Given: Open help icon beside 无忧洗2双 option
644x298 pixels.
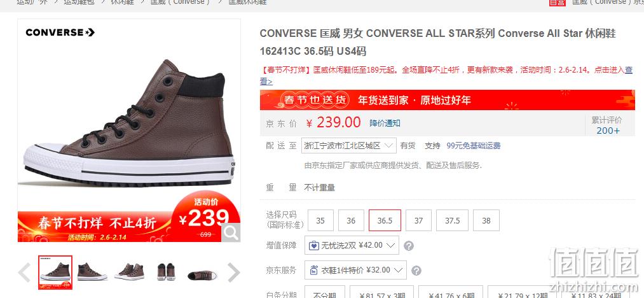Looking at the screenshot, I should tap(409, 246).
